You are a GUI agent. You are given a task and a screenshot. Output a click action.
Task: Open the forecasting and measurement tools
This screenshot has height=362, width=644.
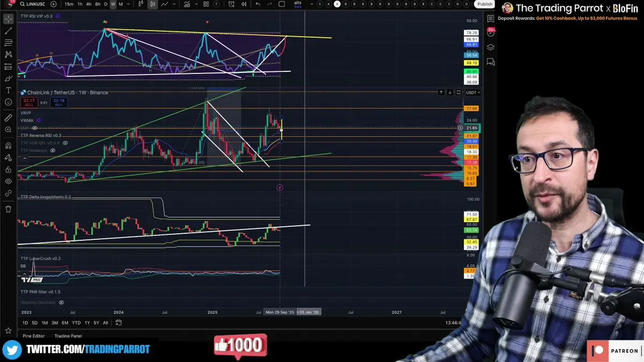coord(8,67)
